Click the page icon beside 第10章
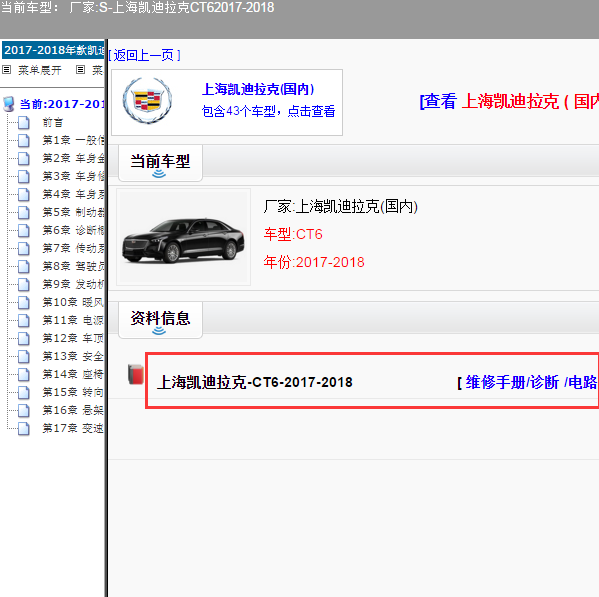The width and height of the screenshot is (599, 597). [x=24, y=303]
